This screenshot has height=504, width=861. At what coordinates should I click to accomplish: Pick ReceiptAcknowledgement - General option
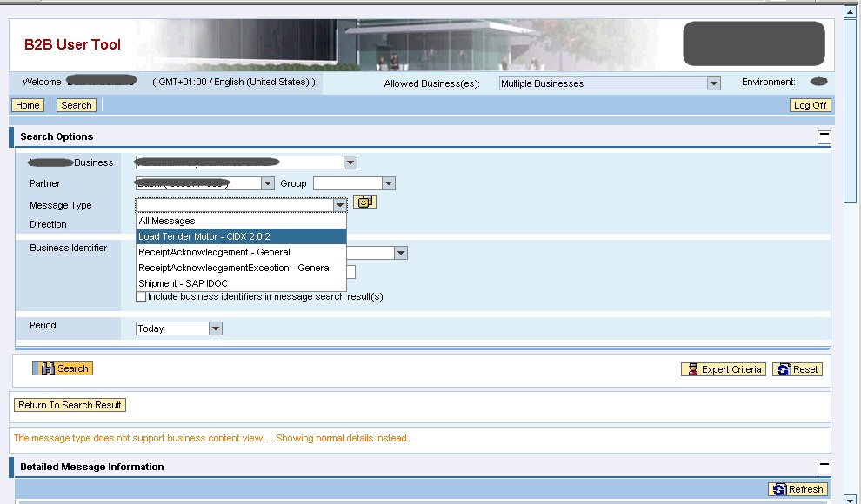pos(214,252)
